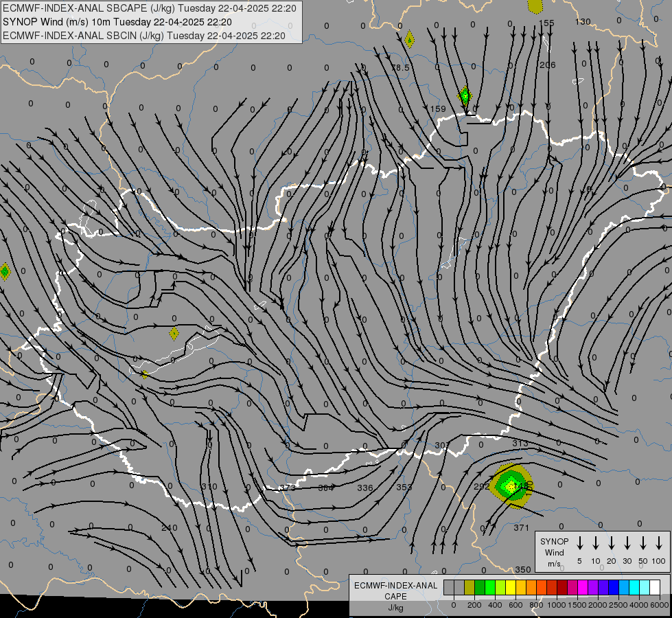Select the white swatch in CAPE legend
This screenshot has height=618, width=672.
coord(656,587)
